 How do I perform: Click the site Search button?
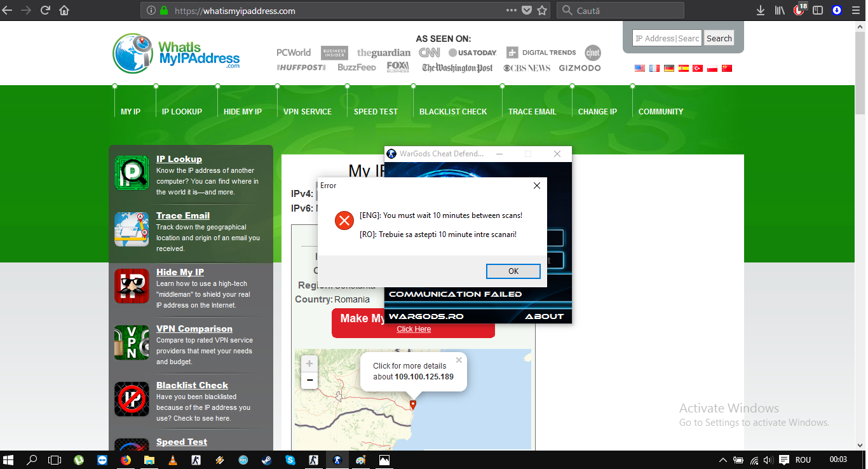(x=719, y=38)
